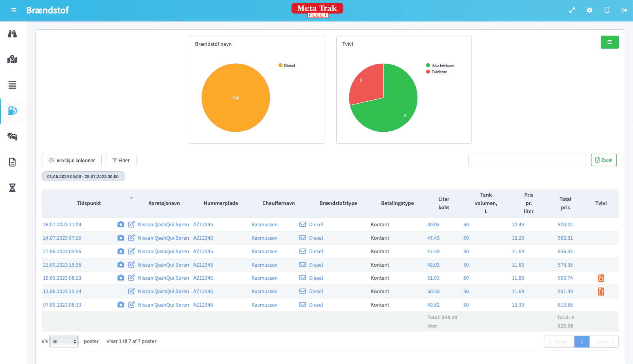This screenshot has height=364, width=633.
Task: Toggle fullscreen with expand arrows icon
Action: coord(572,10)
